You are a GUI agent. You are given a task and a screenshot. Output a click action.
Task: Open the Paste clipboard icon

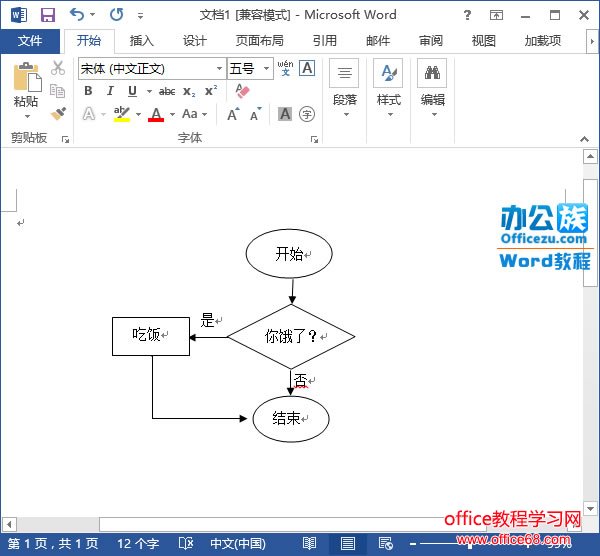(x=26, y=77)
